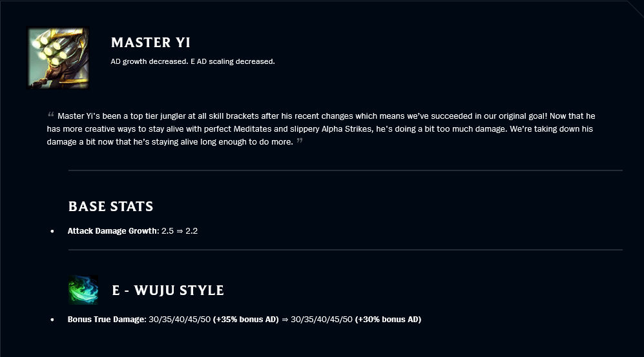
Task: Click the divider line above Wuju Style
Action: (x=346, y=249)
